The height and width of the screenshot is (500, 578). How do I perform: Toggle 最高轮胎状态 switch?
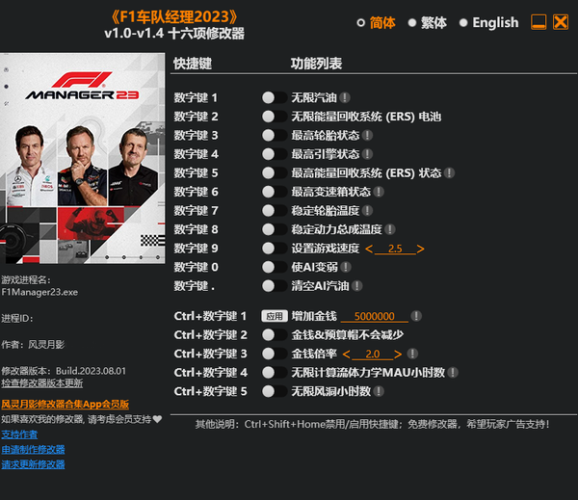tap(274, 135)
